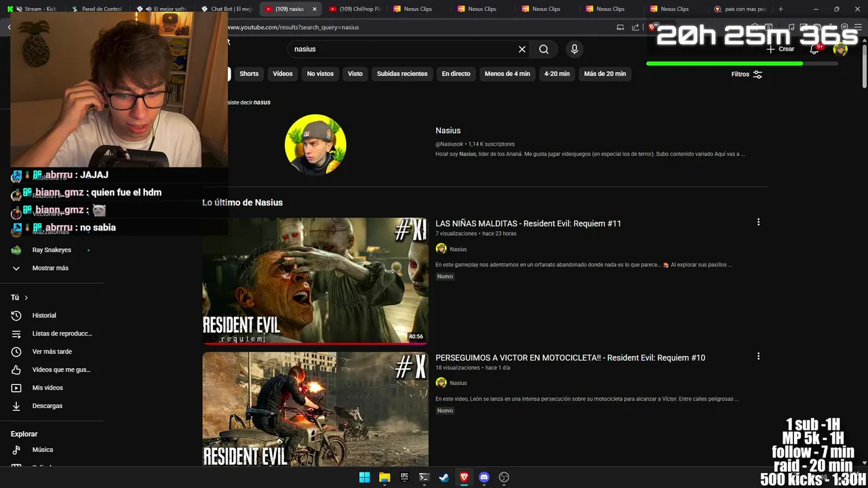Switch to the (109) Chillhop tab
Viewport: 868px width, 488px height.
click(x=355, y=9)
